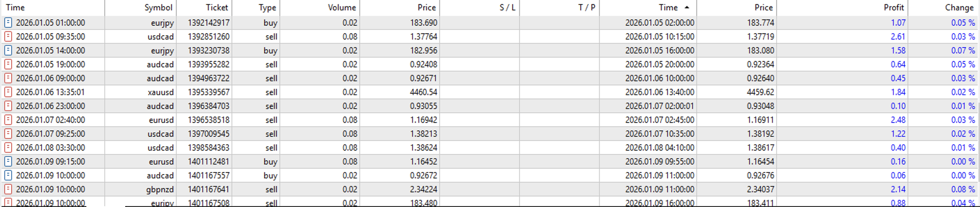Click the Volume column header

point(342,8)
